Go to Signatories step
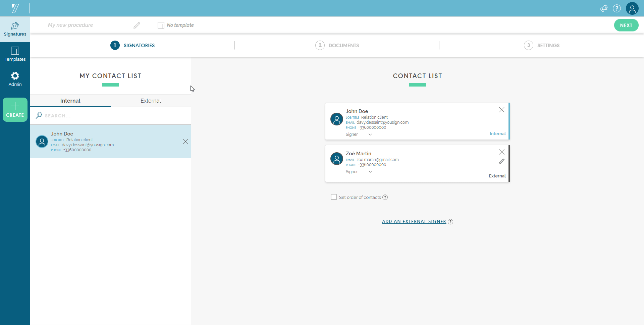Screen dimensions: 644x325 (x=132, y=45)
